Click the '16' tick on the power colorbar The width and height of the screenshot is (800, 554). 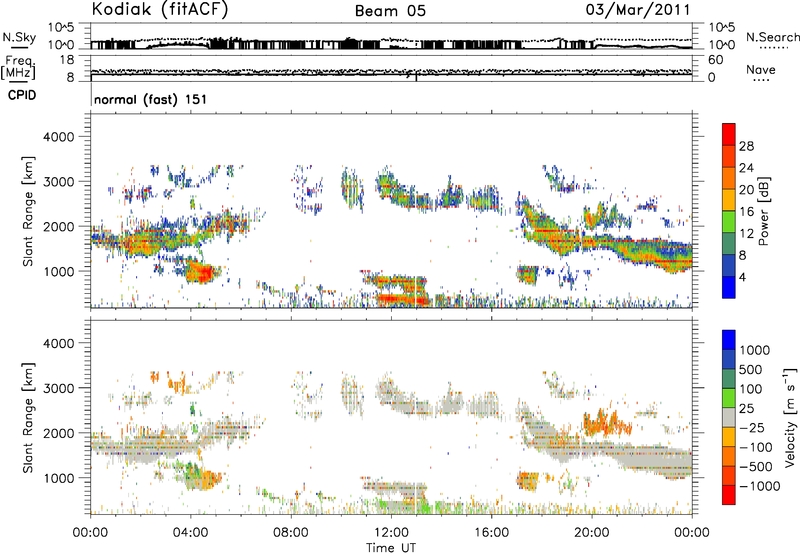click(746, 212)
